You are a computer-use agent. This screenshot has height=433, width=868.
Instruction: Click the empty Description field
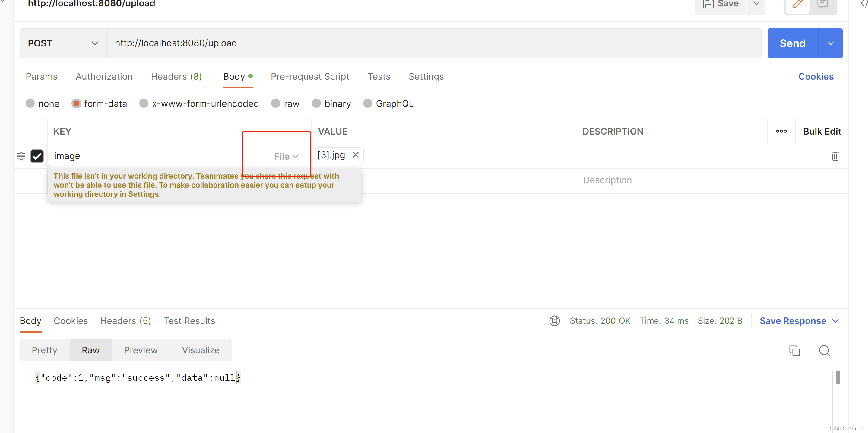pos(712,180)
